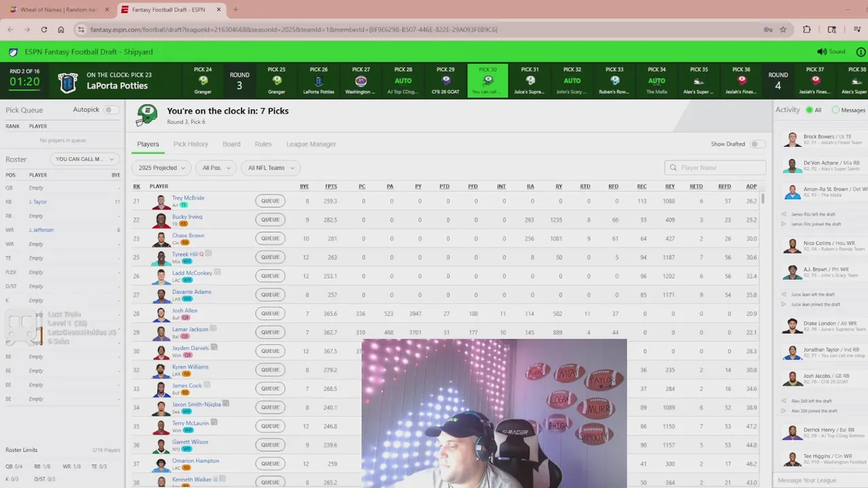The height and width of the screenshot is (488, 868).
Task: Click Josh Allen's headshot
Action: (161, 314)
